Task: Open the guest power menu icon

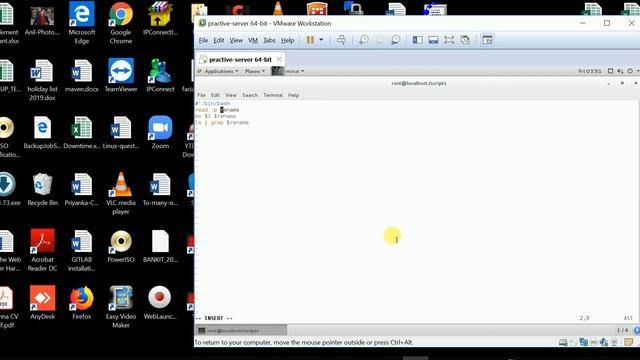Action: (x=630, y=71)
